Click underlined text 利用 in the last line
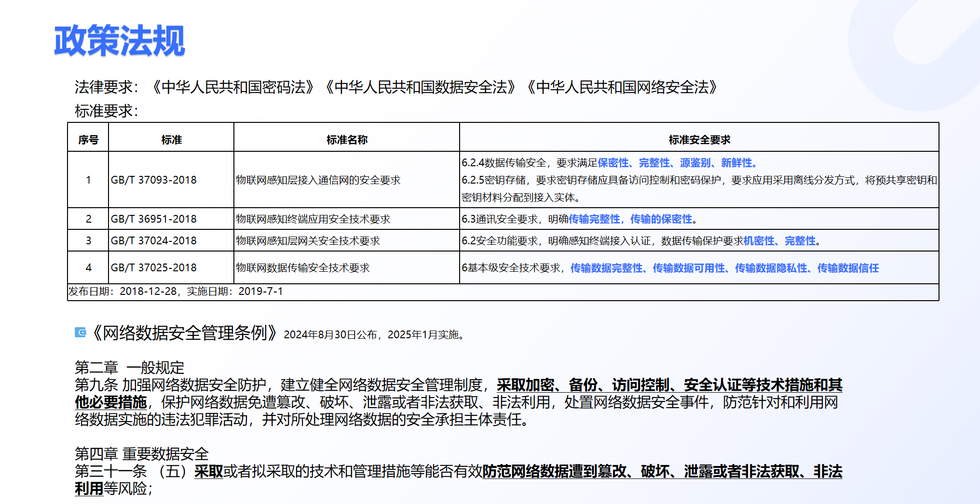This screenshot has height=504, width=980. tap(89, 489)
